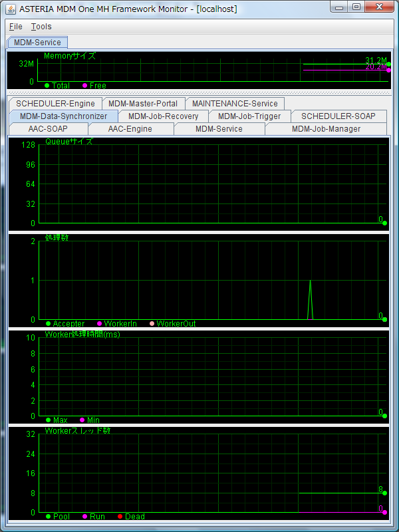Open the MAINTENANCE-Service tab

[x=235, y=104]
